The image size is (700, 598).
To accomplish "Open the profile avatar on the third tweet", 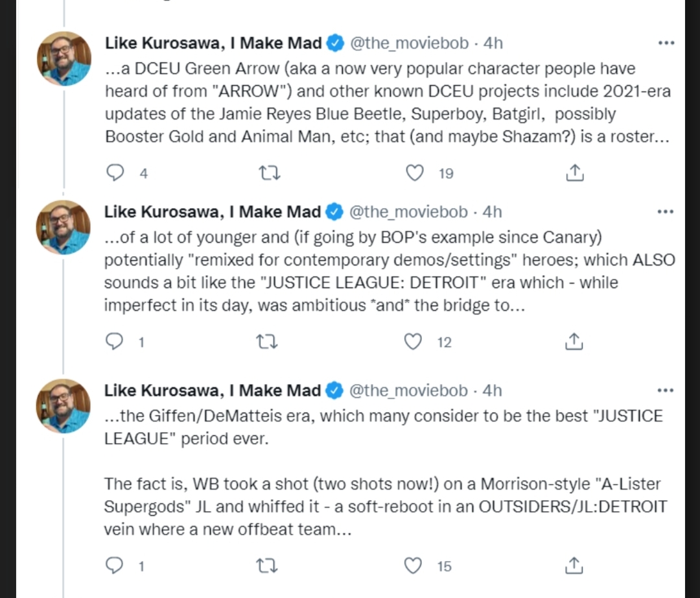I will click(x=64, y=406).
